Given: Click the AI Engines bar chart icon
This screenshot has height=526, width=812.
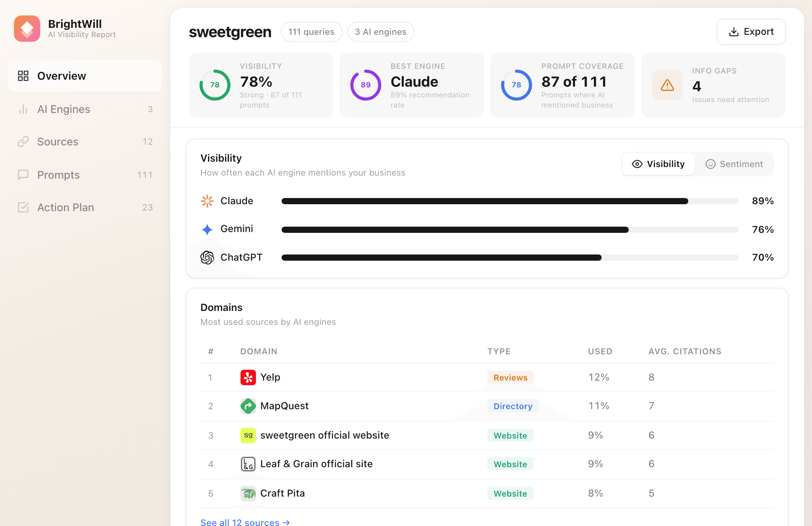Looking at the screenshot, I should pyautogui.click(x=23, y=109).
